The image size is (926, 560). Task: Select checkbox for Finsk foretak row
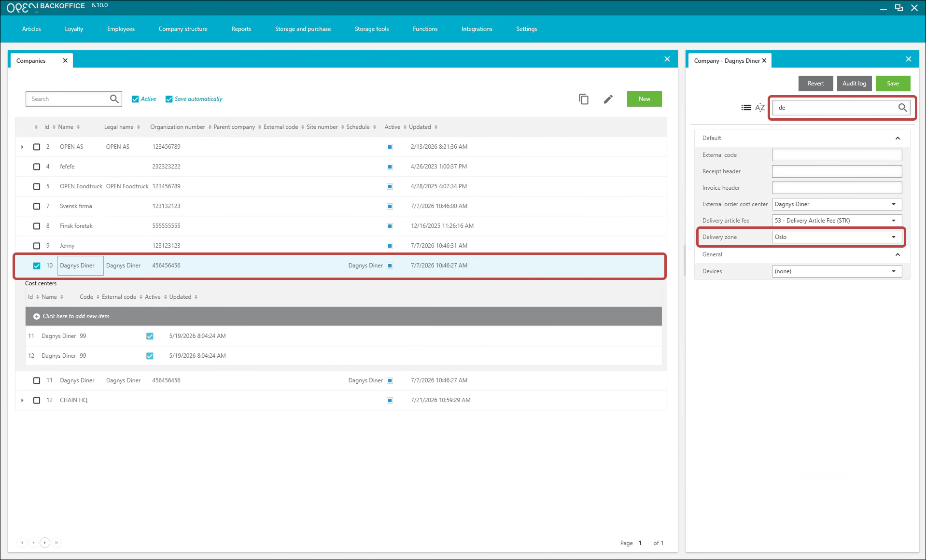point(37,226)
